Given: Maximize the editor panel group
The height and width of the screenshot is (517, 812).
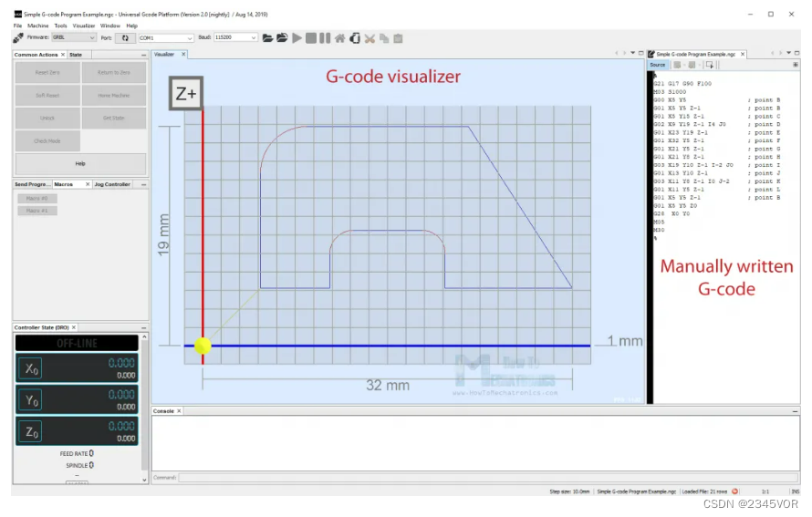Looking at the screenshot, I should pyautogui.click(x=797, y=53).
